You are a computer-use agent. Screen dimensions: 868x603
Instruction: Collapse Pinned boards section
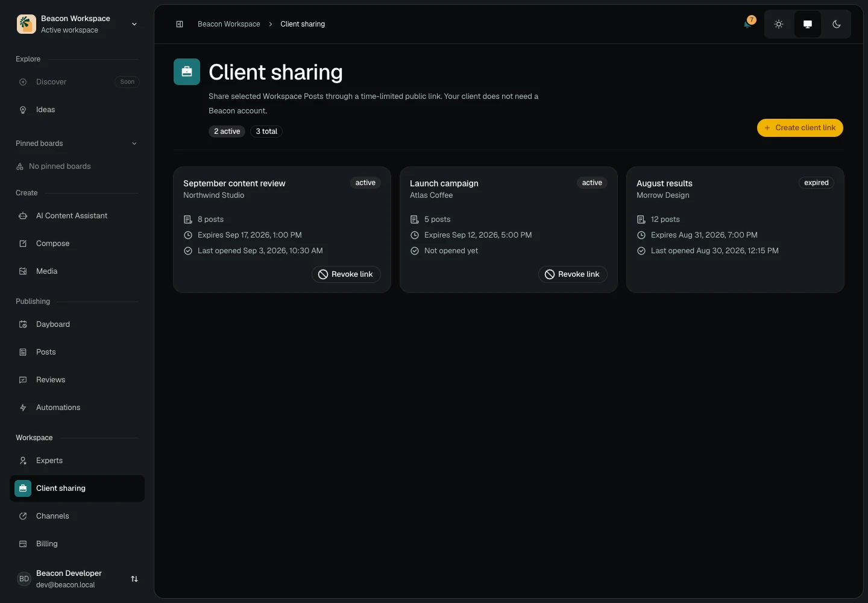[x=134, y=144]
